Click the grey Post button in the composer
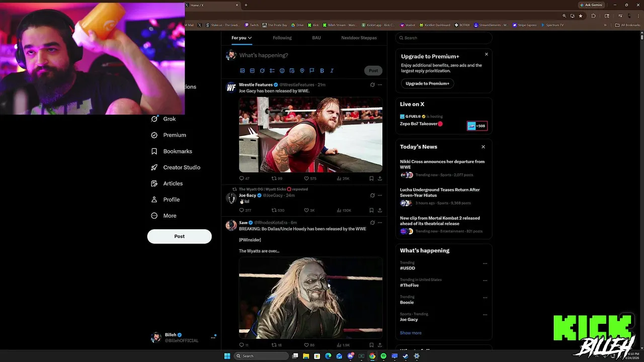644x362 pixels. pos(373,71)
